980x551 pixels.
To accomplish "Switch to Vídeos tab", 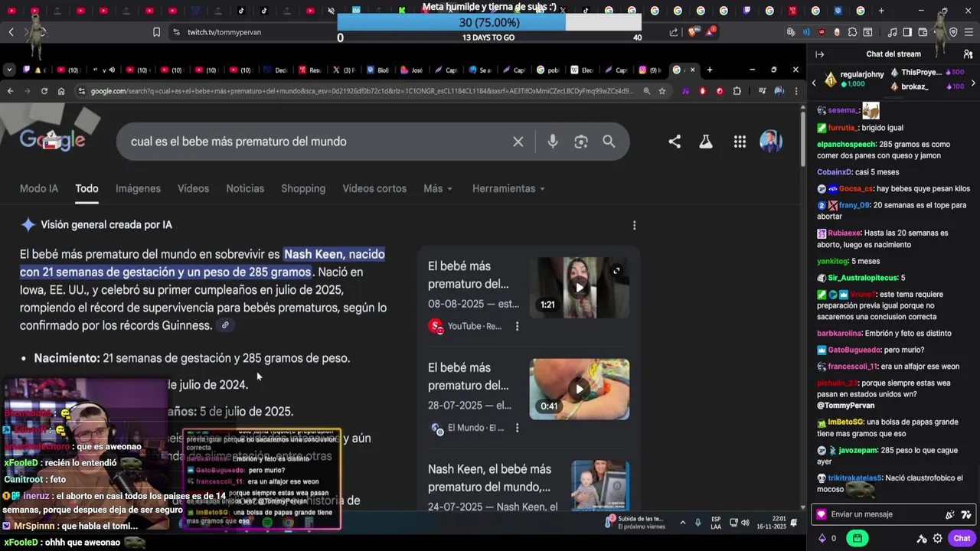I will click(193, 188).
